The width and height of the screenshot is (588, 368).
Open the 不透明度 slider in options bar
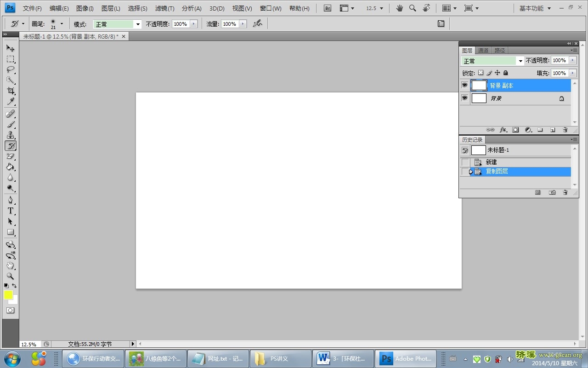pyautogui.click(x=193, y=24)
